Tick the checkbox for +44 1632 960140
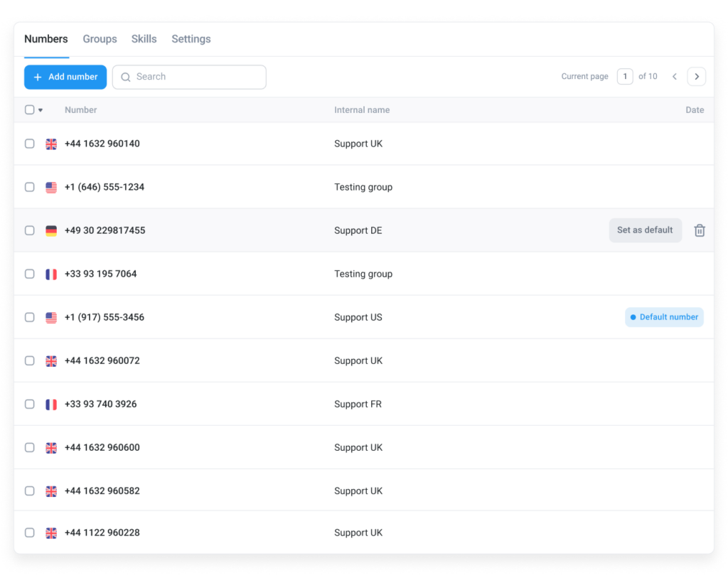 [30, 144]
